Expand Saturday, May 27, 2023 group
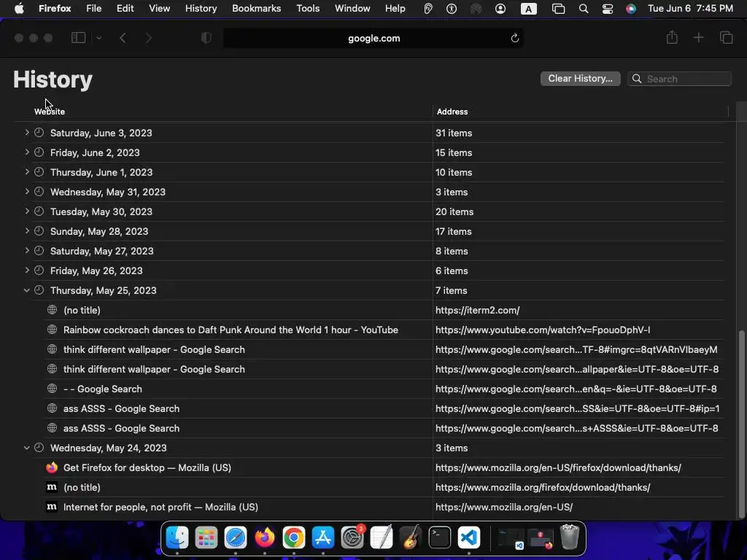This screenshot has height=560, width=747. 27,251
